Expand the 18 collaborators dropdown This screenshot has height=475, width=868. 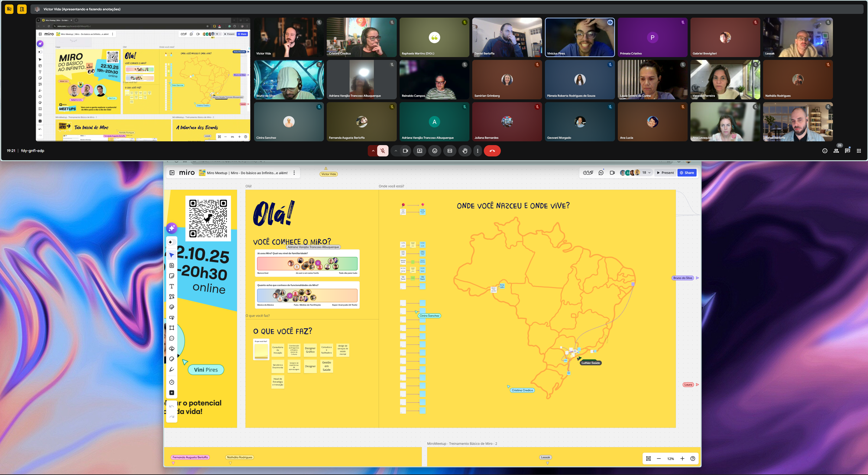pos(646,173)
